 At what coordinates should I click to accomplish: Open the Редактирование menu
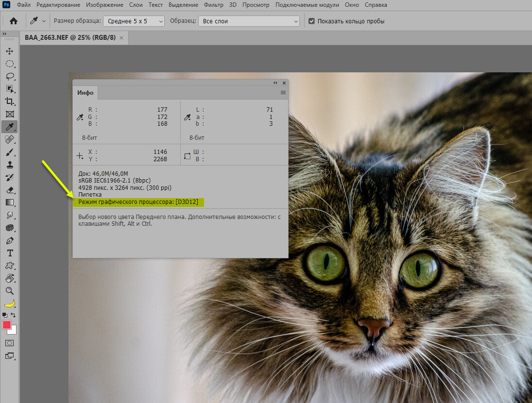(58, 5)
